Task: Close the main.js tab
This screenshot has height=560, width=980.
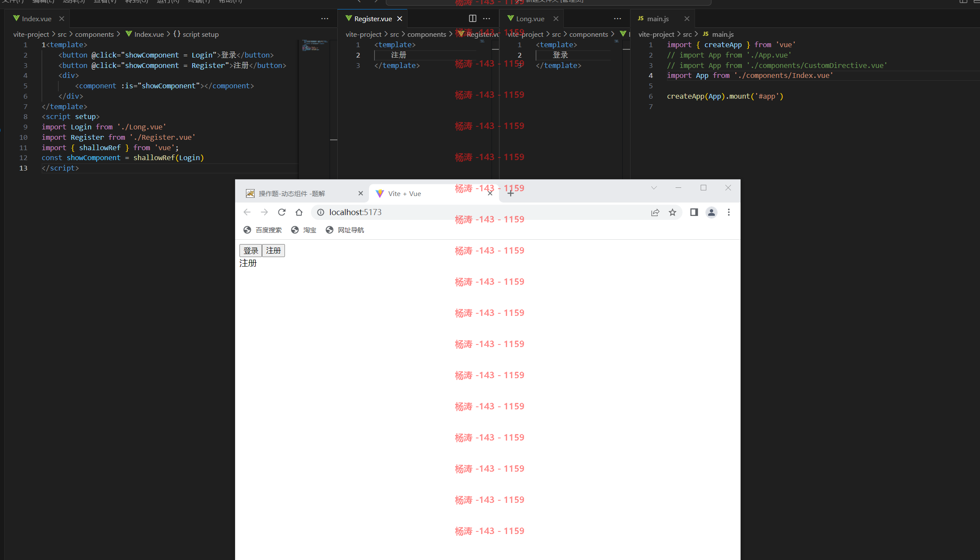Action: (x=687, y=19)
